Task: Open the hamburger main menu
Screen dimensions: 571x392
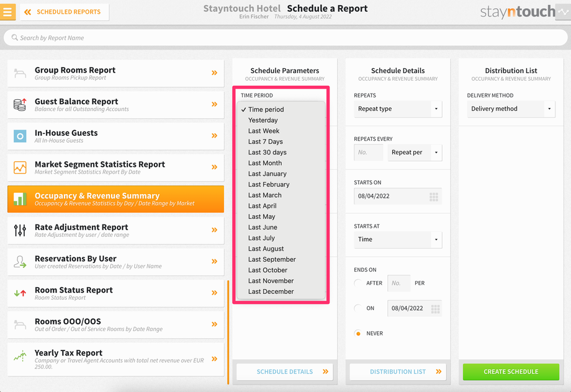Action: [x=7, y=12]
